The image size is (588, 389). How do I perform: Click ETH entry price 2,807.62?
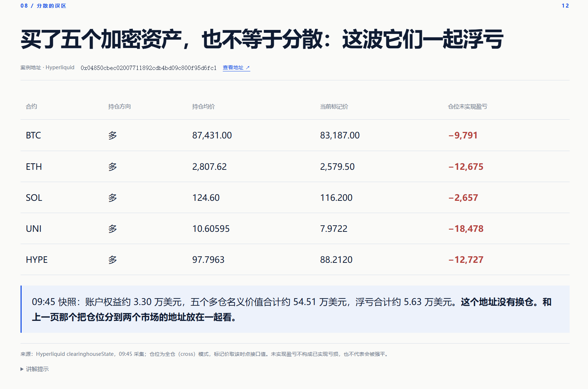pos(209,167)
